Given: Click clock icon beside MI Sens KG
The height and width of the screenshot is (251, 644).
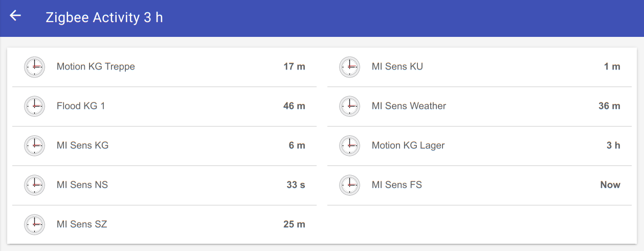Looking at the screenshot, I should click(35, 146).
